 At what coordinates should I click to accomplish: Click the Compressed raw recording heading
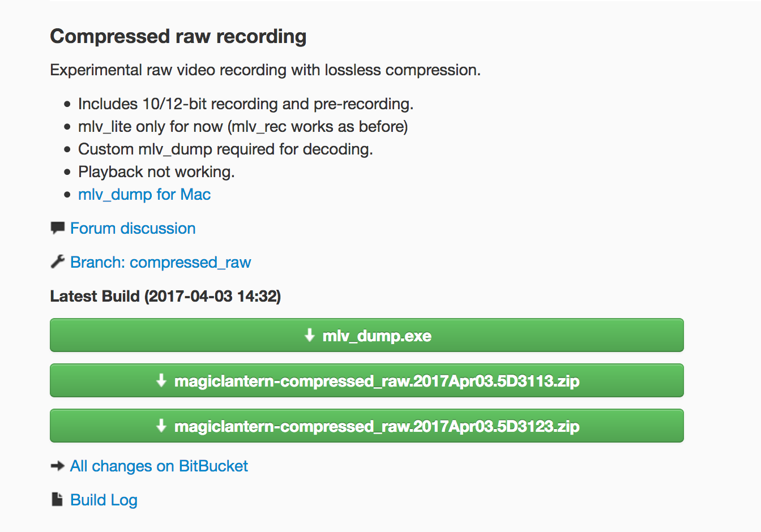click(178, 37)
